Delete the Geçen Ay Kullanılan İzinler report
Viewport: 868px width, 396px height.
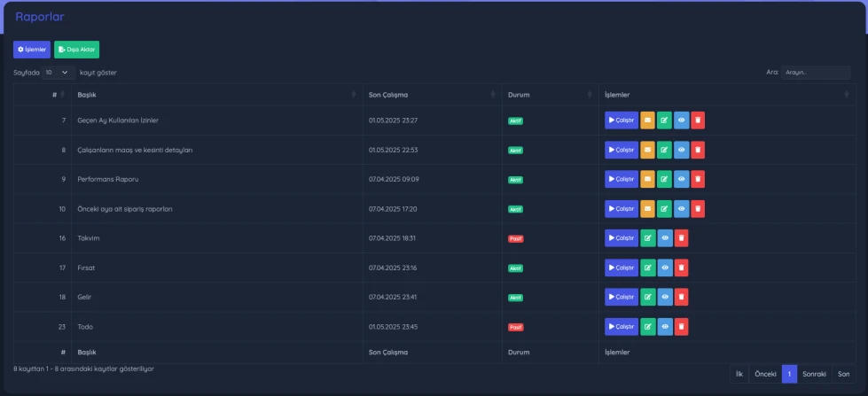click(698, 120)
